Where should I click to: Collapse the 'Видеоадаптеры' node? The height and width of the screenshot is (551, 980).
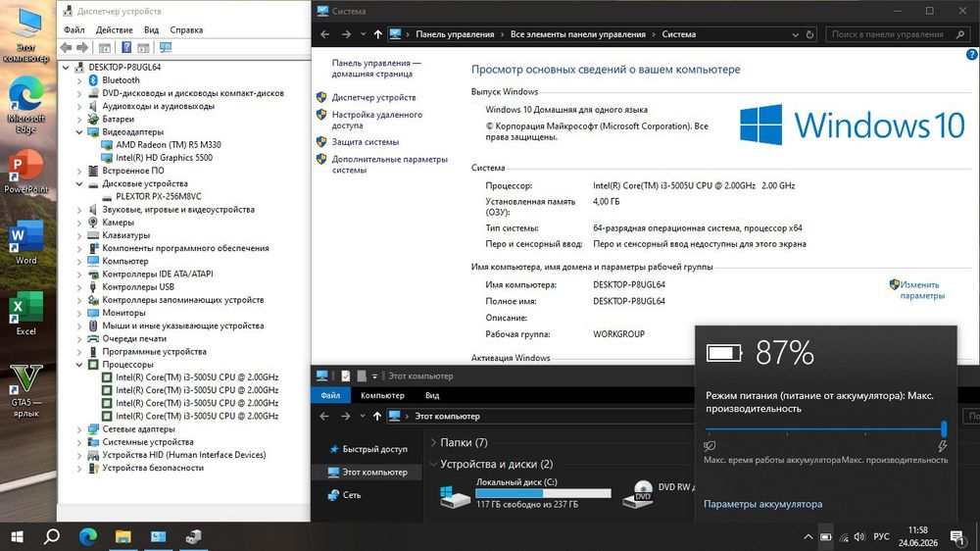click(79, 132)
